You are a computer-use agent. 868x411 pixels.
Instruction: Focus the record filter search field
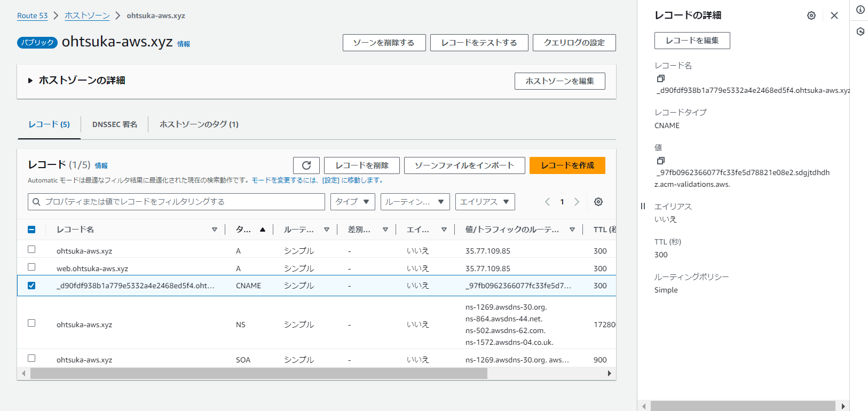(x=176, y=202)
